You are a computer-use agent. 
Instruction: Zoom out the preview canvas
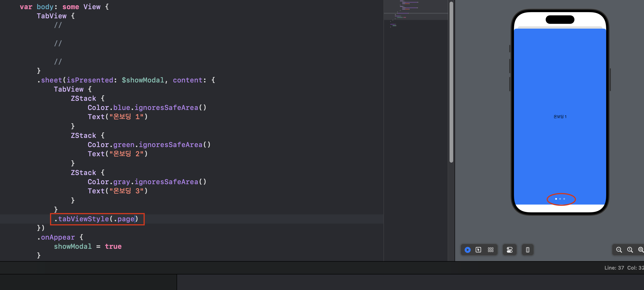(x=619, y=250)
